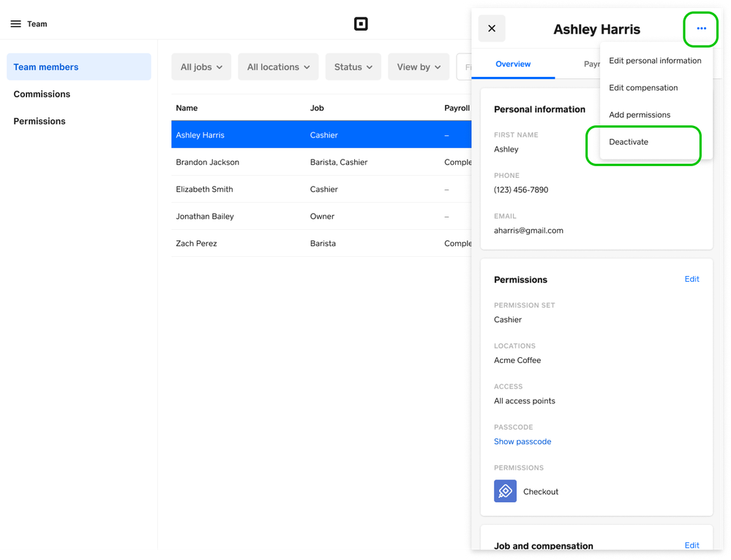Click the Checkout permission icon

pyautogui.click(x=505, y=491)
